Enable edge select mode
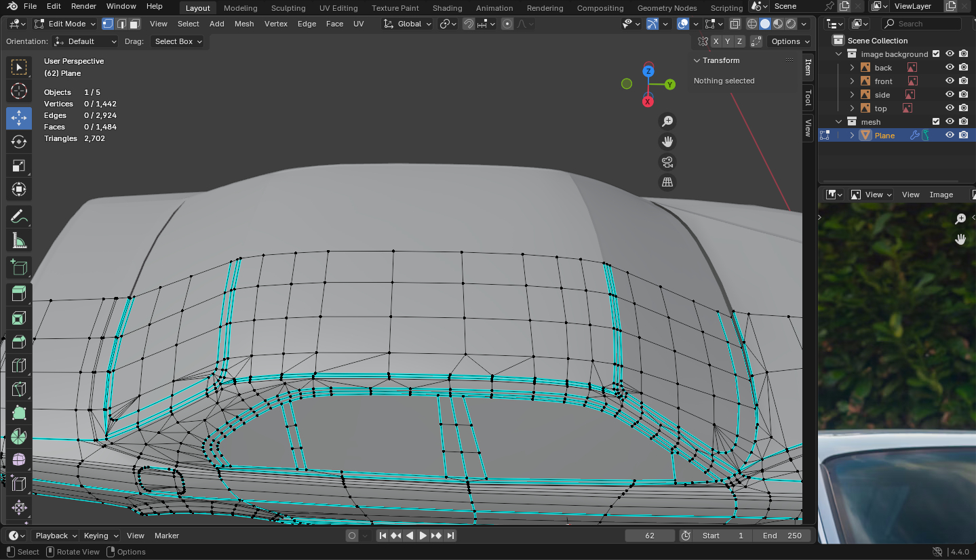Image resolution: width=976 pixels, height=560 pixels. [121, 24]
